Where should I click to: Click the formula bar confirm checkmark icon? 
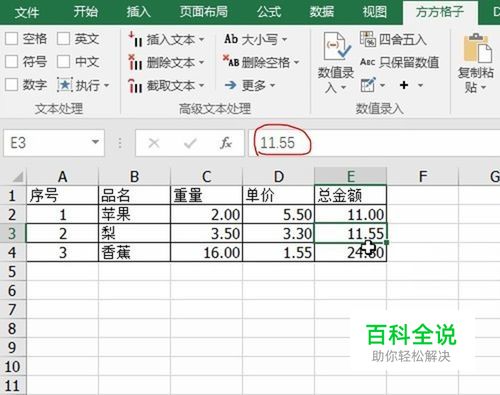pos(190,143)
